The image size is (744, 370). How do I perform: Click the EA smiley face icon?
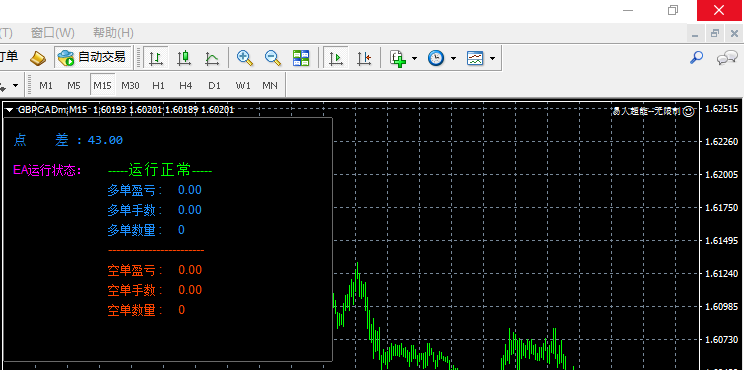tap(689, 111)
